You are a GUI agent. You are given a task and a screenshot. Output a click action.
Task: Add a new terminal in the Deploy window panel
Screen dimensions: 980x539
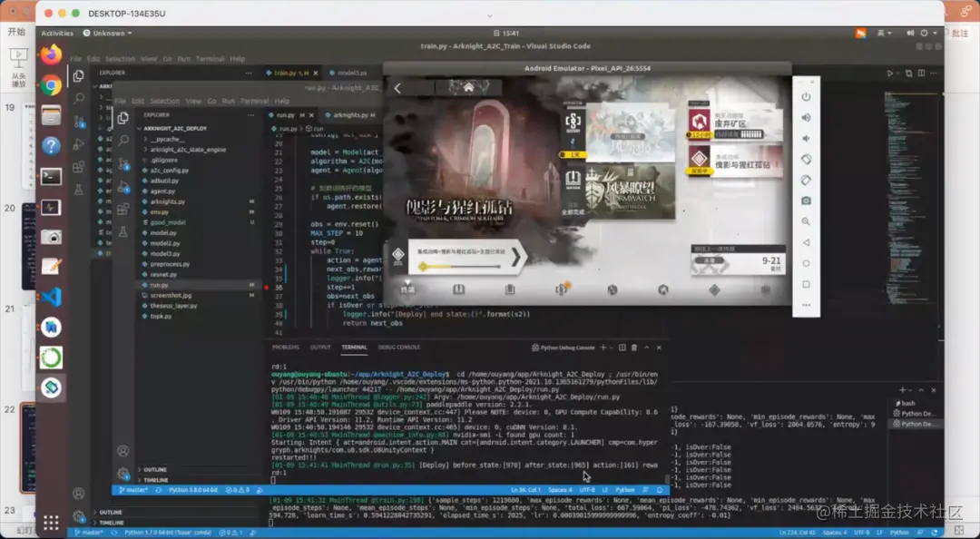[x=603, y=348]
